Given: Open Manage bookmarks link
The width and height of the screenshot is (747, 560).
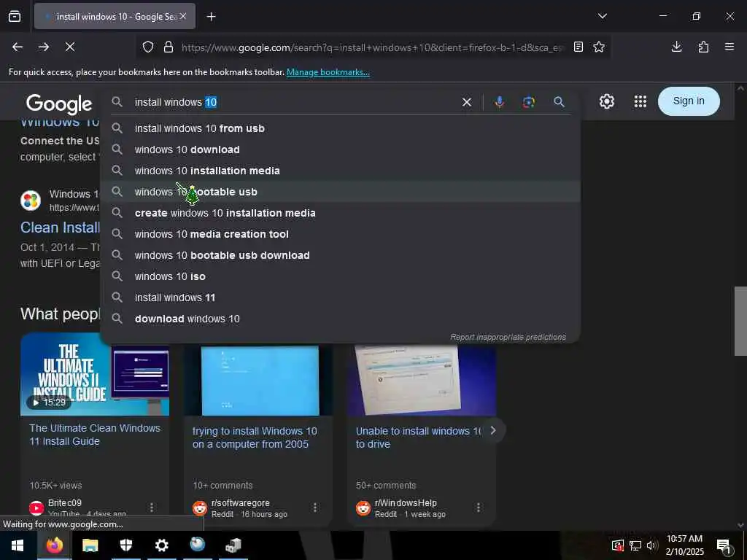Looking at the screenshot, I should [328, 72].
